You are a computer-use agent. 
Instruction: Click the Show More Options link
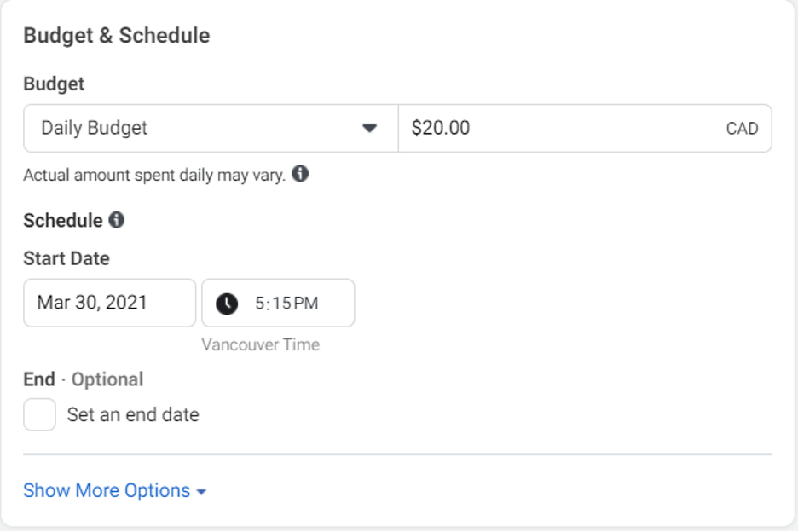[x=107, y=490]
